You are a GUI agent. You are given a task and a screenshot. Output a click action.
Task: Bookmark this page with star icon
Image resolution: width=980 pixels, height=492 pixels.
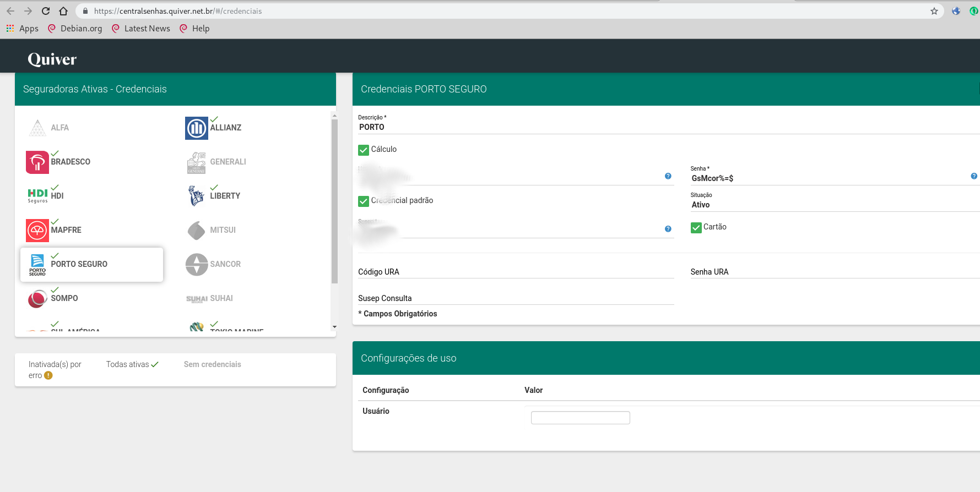(x=934, y=11)
